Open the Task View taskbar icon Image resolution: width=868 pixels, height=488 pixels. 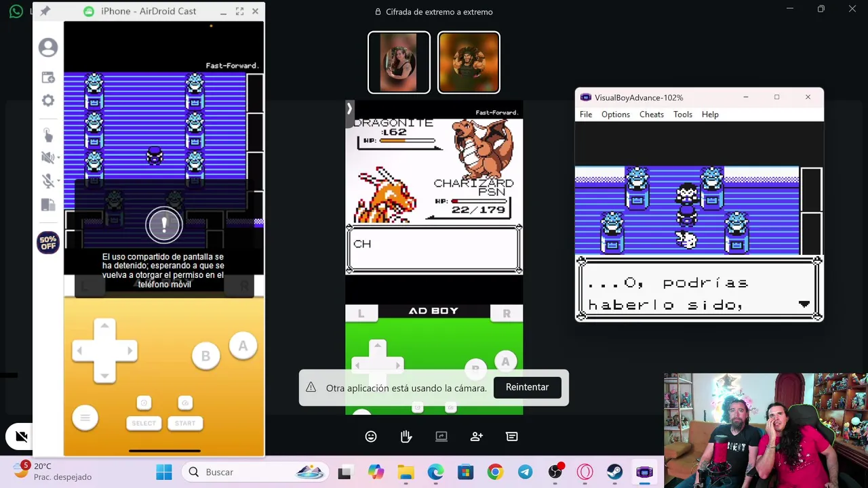[x=344, y=472]
